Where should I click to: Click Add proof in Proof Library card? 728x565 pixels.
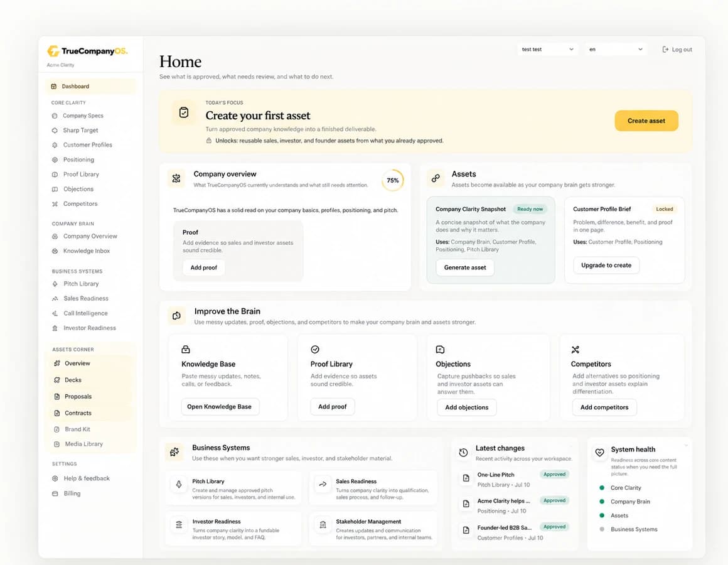click(333, 407)
